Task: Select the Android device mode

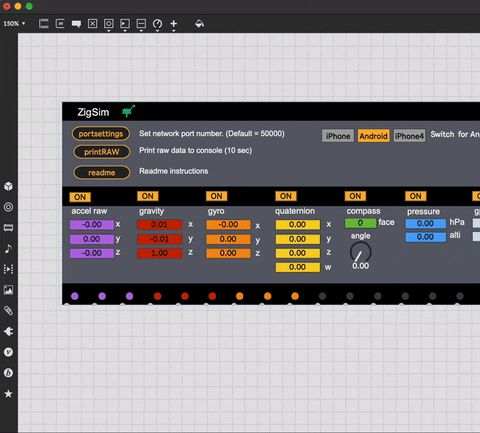Action: click(373, 136)
